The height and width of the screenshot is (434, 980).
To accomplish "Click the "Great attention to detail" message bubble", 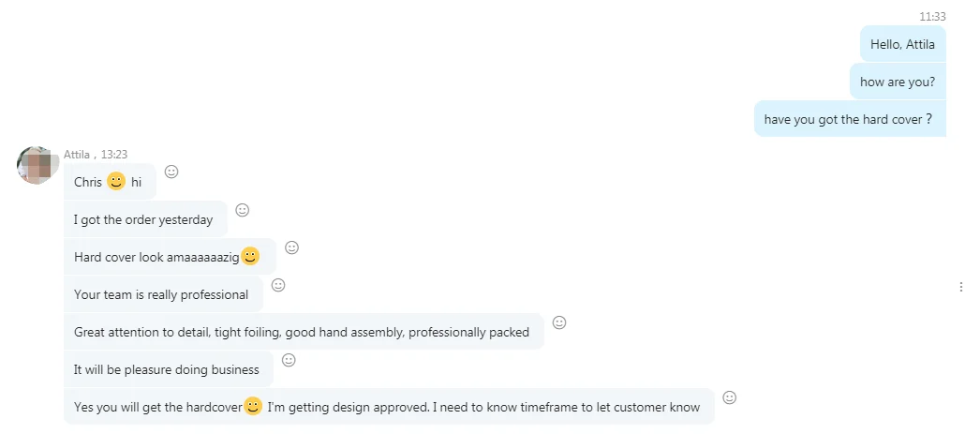I will pos(302,332).
